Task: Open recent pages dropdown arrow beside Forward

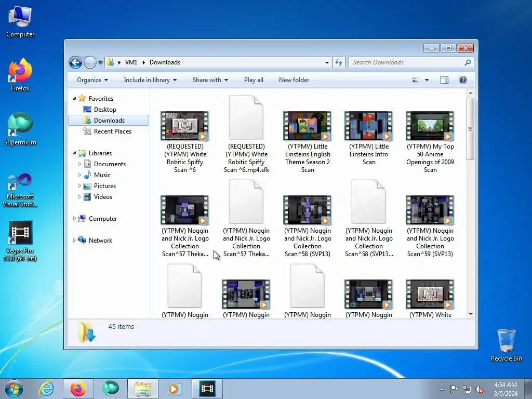Action: pos(100,63)
